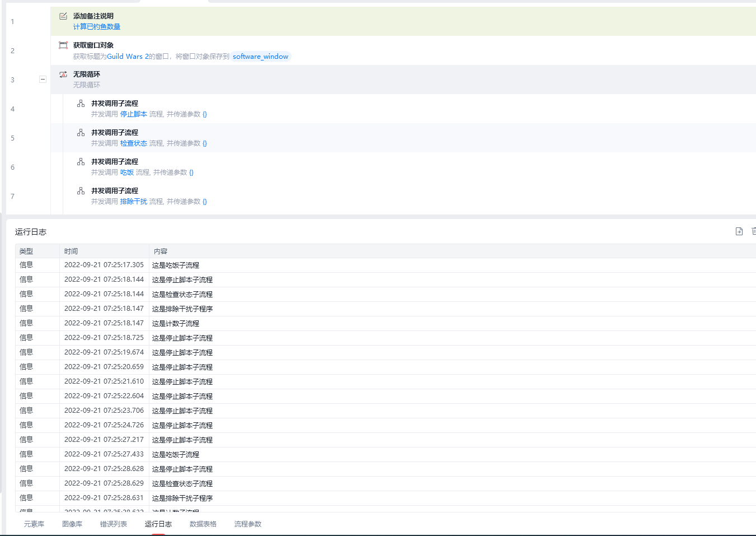This screenshot has width=756, height=536.
Task: Click the subflow icon on the 吃饭 step
Action: (x=81, y=162)
